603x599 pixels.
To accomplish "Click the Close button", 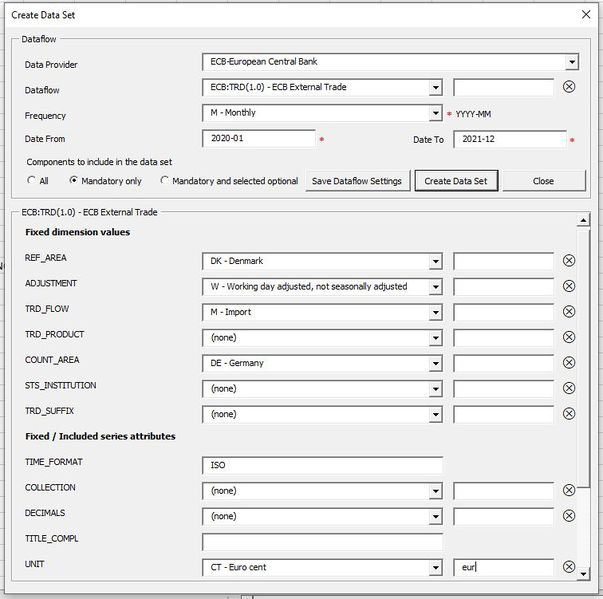I will click(543, 181).
